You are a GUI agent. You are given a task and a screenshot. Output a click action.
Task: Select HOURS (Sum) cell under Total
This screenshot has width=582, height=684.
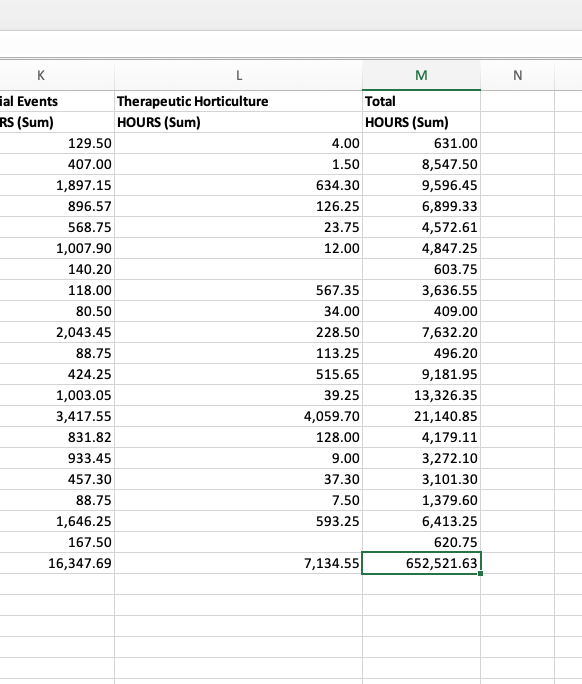421,122
